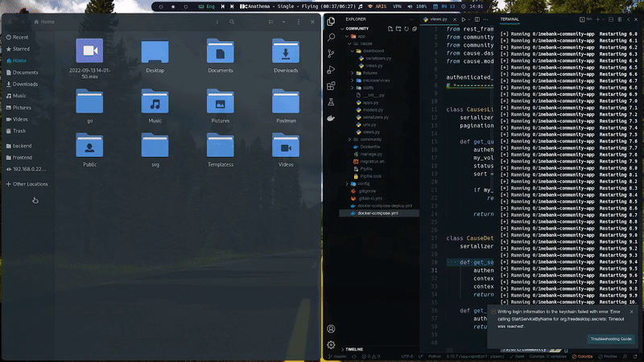Open the 192.168.0.22 network bookmark
Viewport: 644px width, 362px height.
tap(28, 169)
